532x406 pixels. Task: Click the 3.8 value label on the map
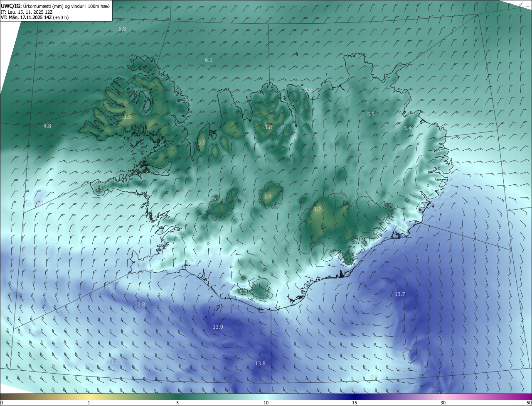pyautogui.click(x=268, y=127)
